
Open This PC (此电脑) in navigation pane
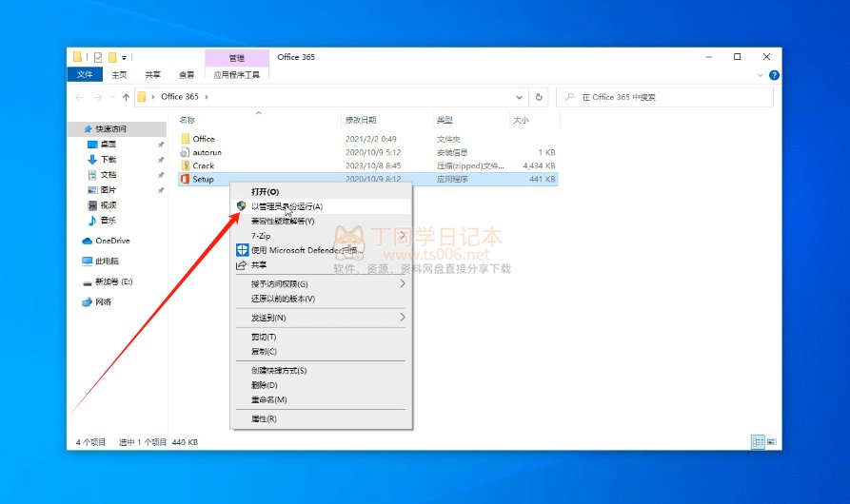click(x=100, y=261)
